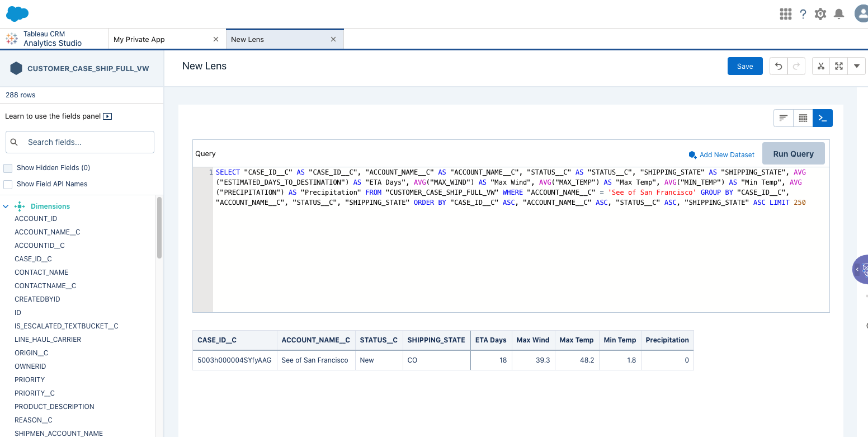Viewport: 868px width, 437px height.
Task: Select the query mode icon
Action: tap(822, 118)
